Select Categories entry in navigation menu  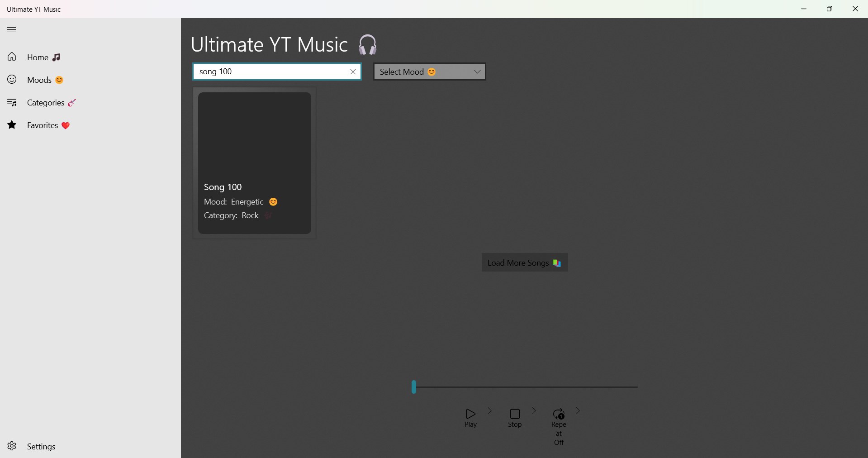[x=46, y=102]
